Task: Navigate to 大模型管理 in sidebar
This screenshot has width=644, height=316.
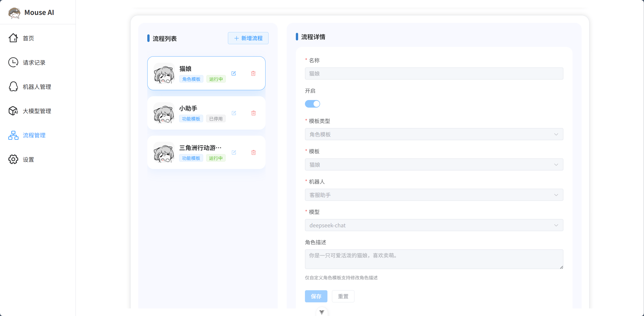Action: (x=37, y=111)
